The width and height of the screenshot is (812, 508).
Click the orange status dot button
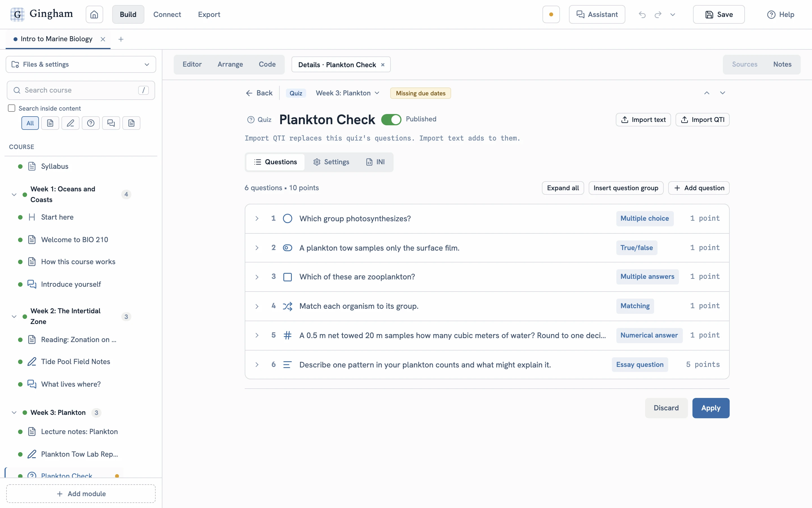point(551,14)
